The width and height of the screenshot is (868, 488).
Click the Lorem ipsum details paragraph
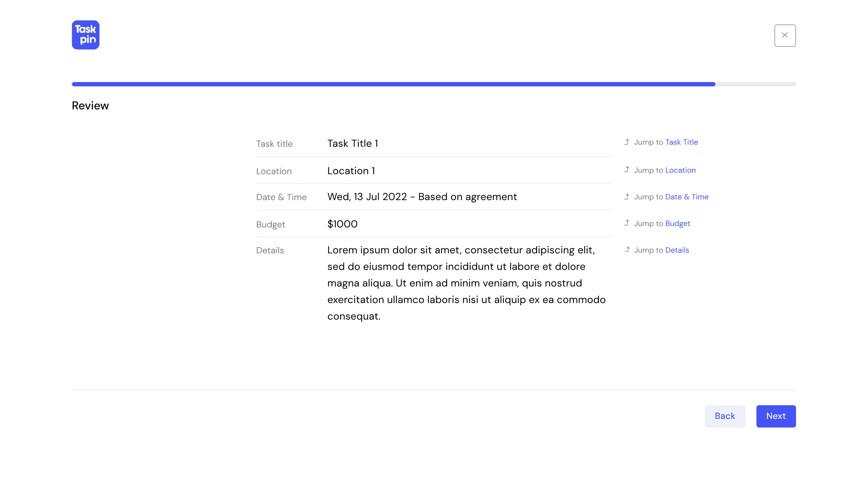coord(466,283)
